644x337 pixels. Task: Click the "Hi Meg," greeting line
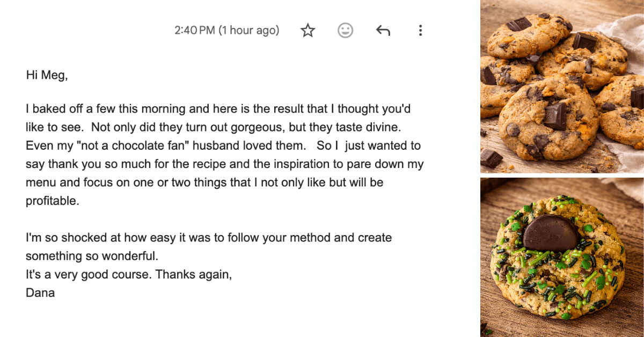pyautogui.click(x=47, y=75)
